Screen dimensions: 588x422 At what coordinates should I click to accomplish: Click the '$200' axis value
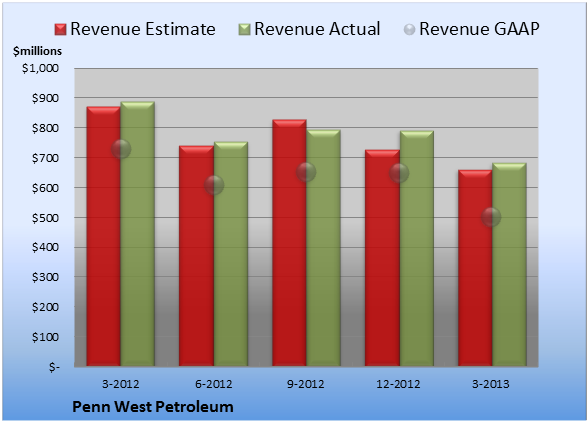click(45, 308)
